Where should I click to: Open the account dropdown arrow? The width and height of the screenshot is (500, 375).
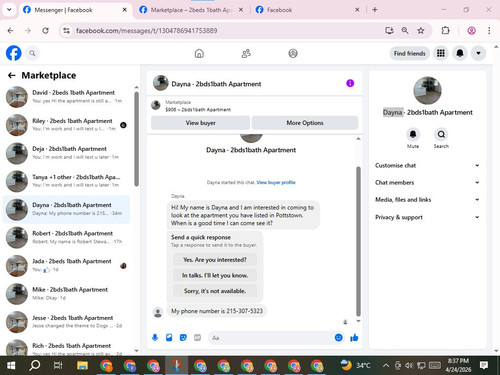coord(478,53)
